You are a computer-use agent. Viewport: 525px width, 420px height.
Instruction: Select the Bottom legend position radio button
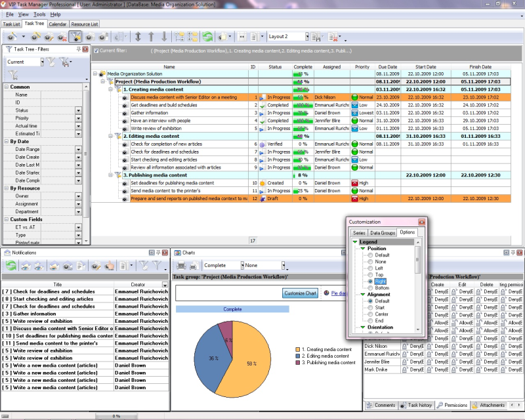point(371,288)
